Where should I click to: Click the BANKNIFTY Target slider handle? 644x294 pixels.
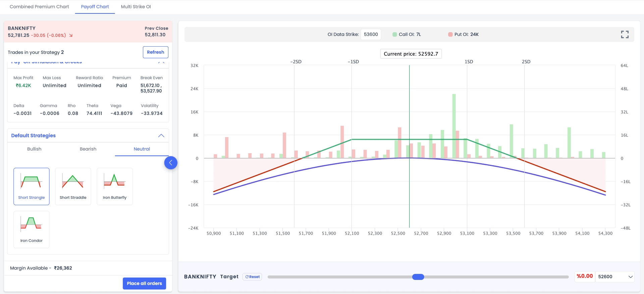418,277
